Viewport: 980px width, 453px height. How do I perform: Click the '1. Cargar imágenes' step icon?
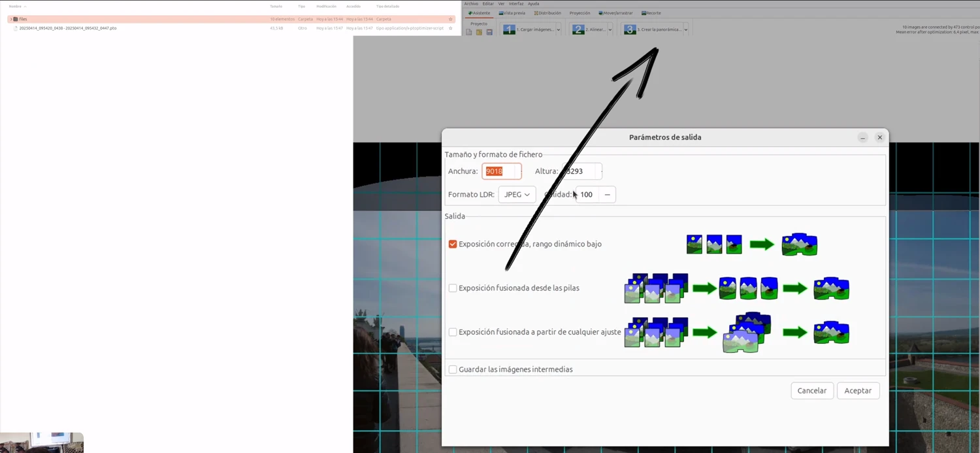click(x=509, y=29)
